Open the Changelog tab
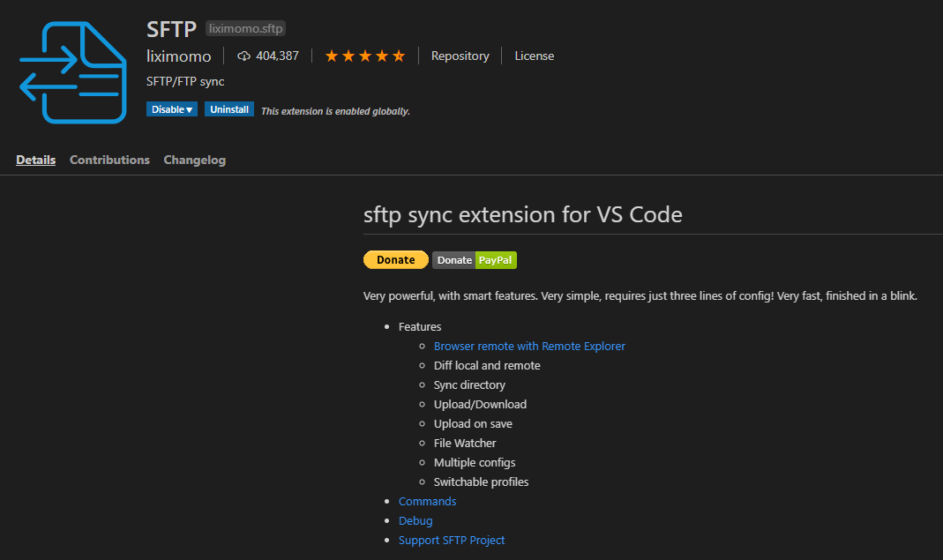Image resolution: width=943 pixels, height=560 pixels. click(x=194, y=160)
